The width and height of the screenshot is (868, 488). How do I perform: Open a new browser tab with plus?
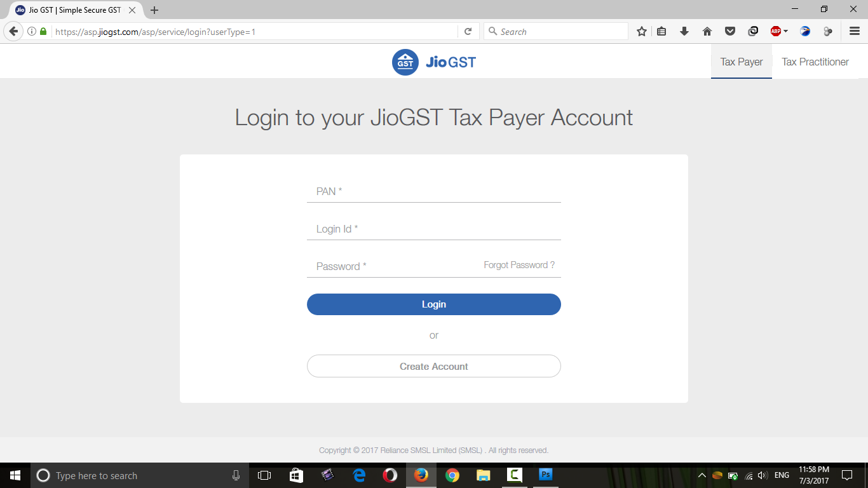(x=154, y=10)
